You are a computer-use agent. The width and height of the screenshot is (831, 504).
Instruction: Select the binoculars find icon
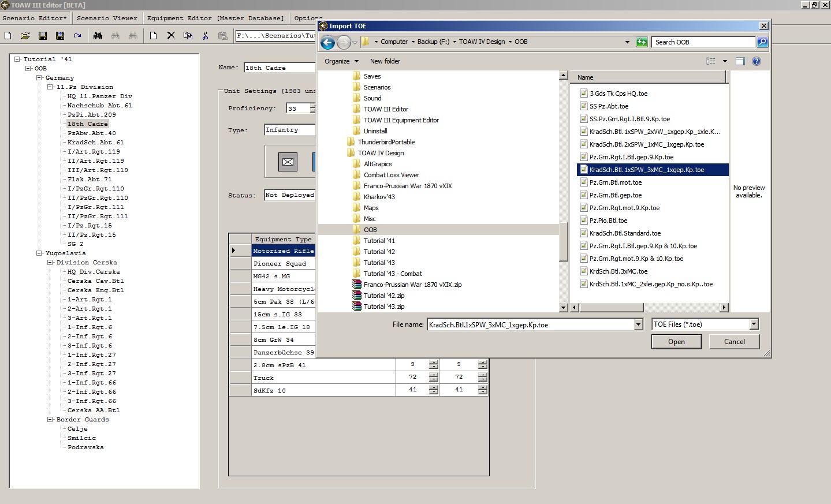98,36
